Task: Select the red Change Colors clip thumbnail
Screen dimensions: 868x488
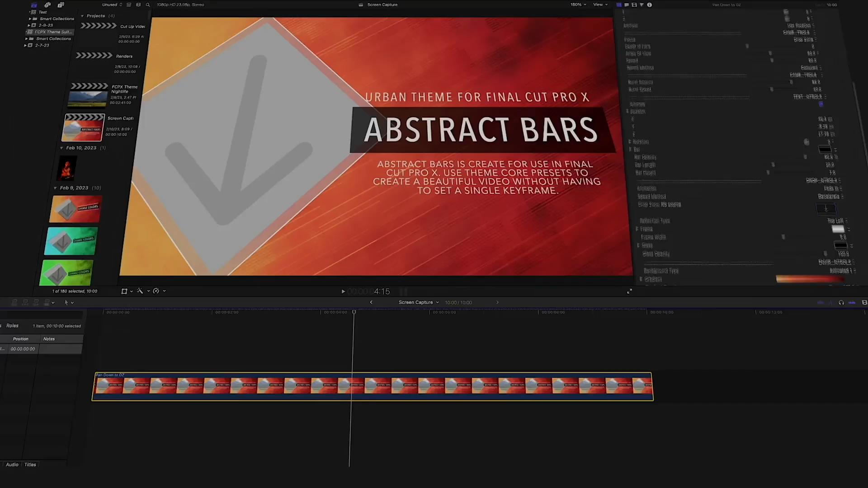Action: [75, 209]
